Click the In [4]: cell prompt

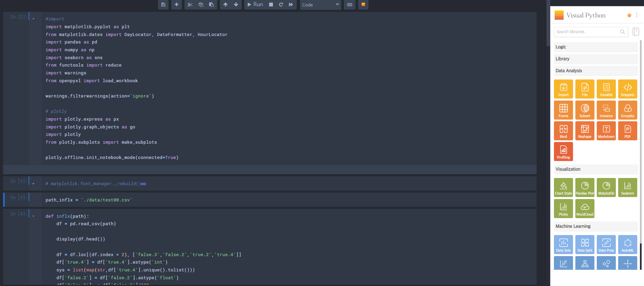[x=19, y=214]
